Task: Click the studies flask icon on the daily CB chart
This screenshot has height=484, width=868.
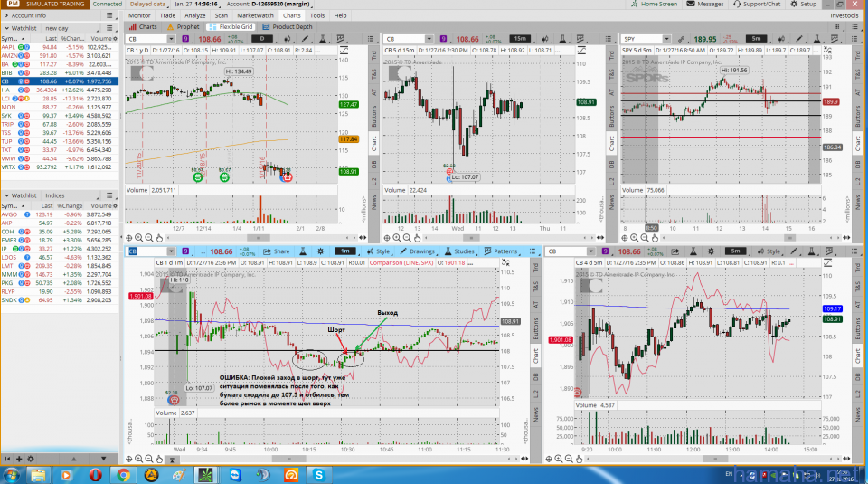Action: [x=322, y=39]
